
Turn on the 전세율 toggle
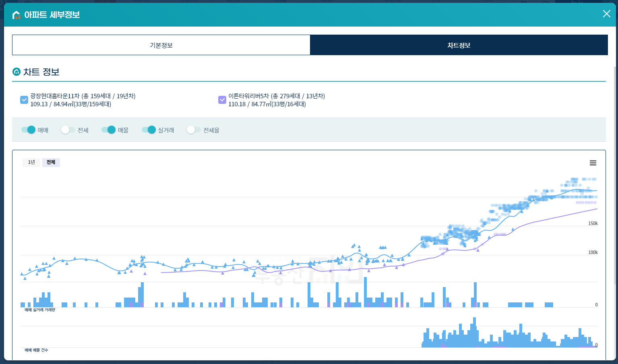(x=194, y=130)
